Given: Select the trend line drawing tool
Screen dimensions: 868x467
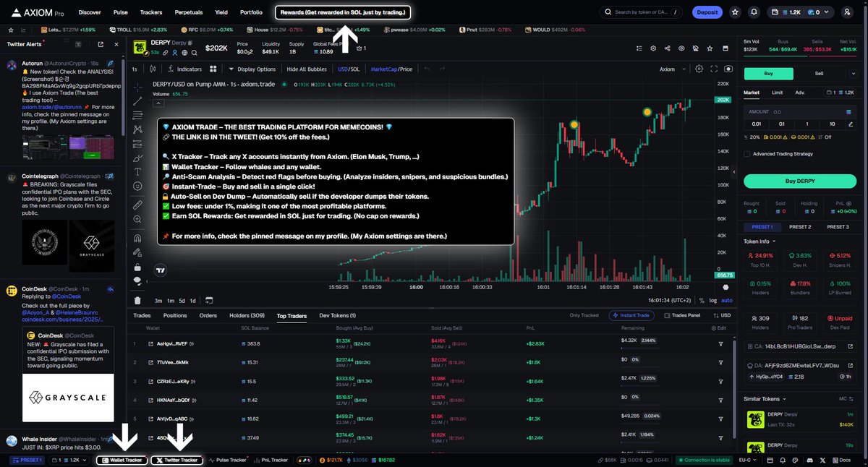Looking at the screenshot, I should (x=137, y=101).
